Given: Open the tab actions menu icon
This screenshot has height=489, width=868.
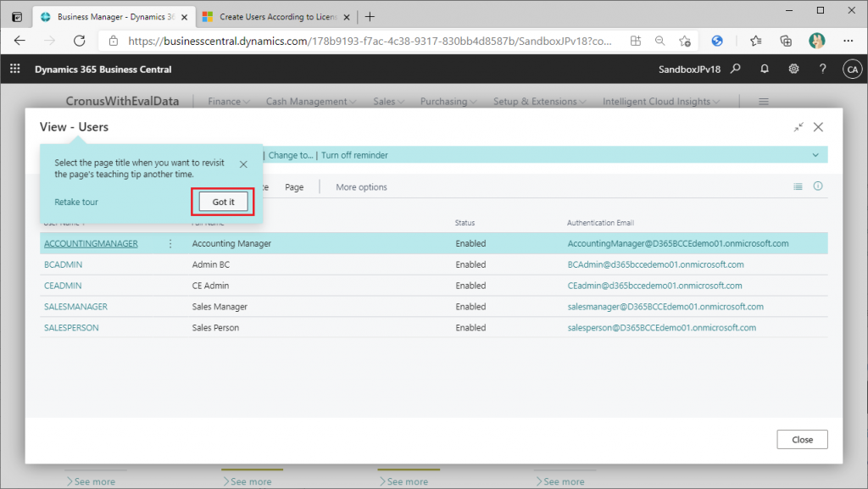Looking at the screenshot, I should click(x=17, y=17).
